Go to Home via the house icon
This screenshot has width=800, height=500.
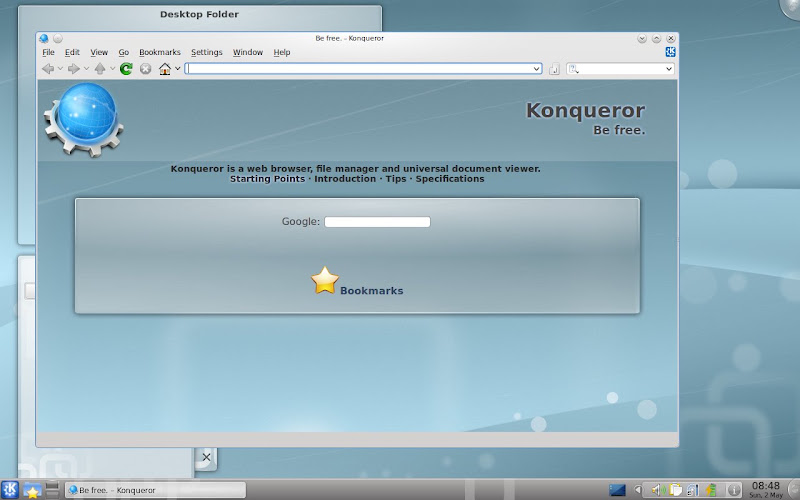click(165, 68)
